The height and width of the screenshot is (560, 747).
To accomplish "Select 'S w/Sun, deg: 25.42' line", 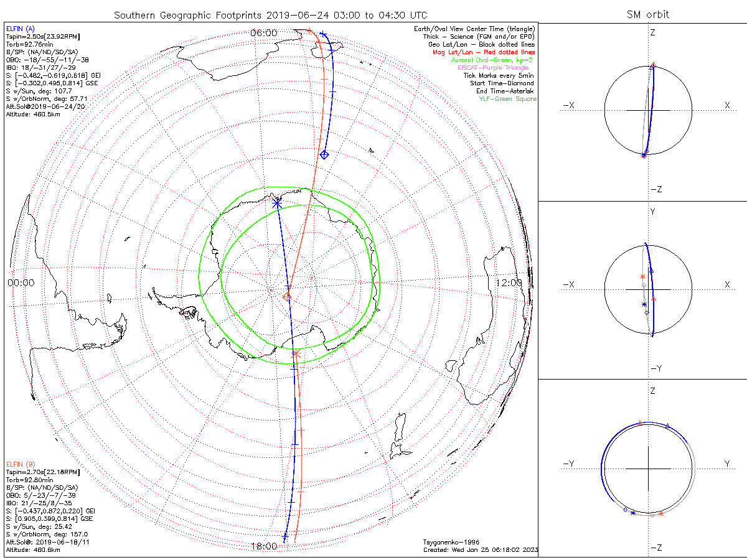I will [39, 526].
